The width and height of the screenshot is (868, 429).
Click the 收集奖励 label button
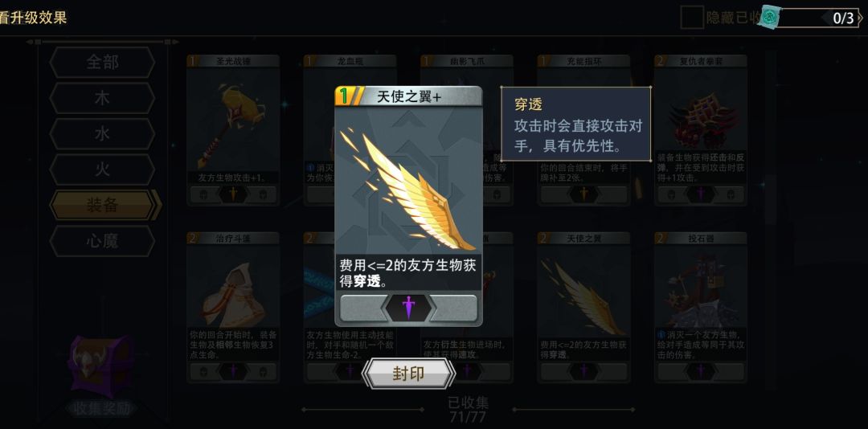pos(102,409)
